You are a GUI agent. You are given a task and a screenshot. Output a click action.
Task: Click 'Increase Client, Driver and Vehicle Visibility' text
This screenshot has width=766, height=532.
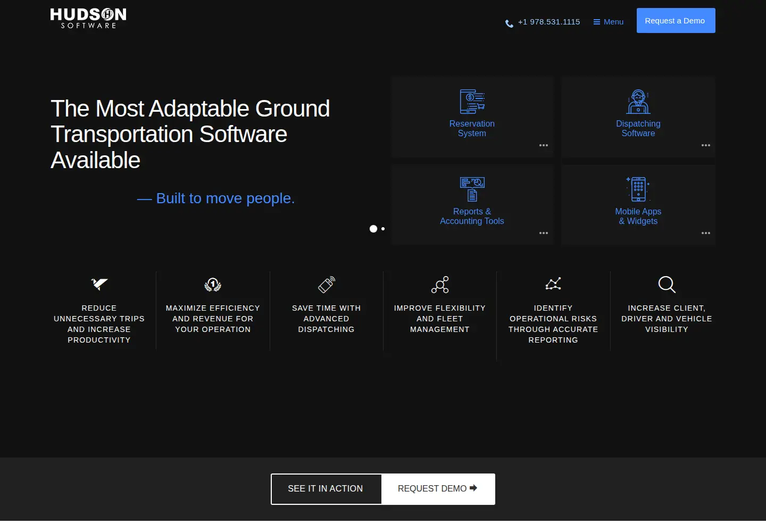tap(667, 319)
